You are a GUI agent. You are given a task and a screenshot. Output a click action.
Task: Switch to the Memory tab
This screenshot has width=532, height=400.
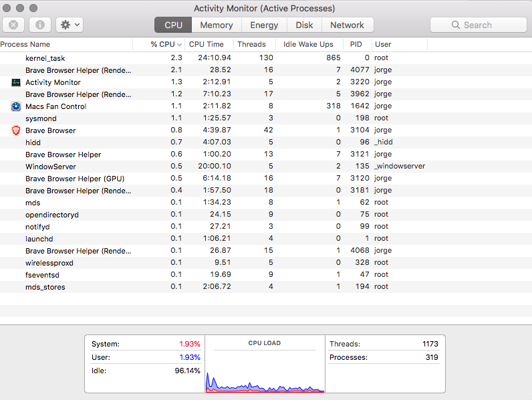coord(217,25)
